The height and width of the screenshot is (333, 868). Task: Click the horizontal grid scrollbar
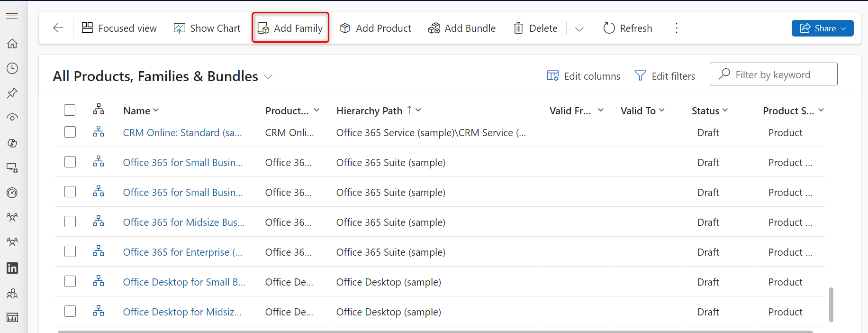point(435,332)
